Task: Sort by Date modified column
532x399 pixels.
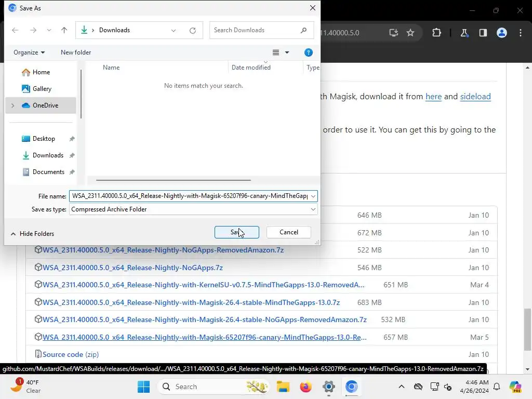Action: (x=251, y=67)
